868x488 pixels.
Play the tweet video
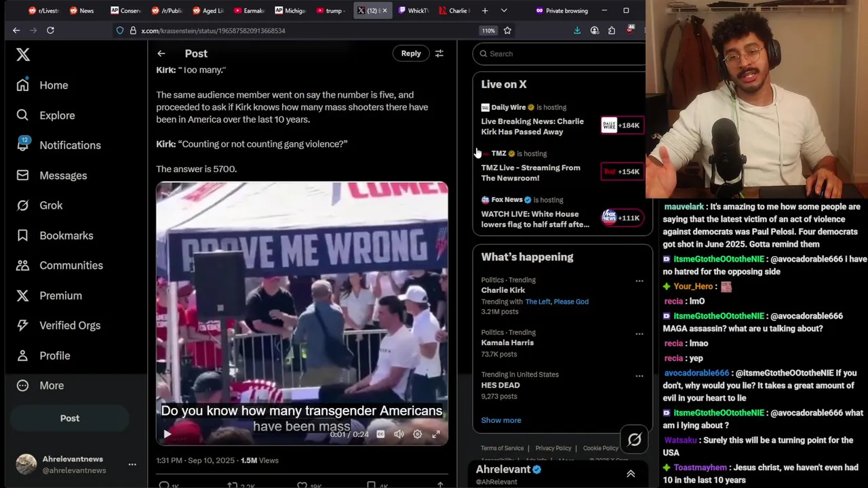(167, 434)
